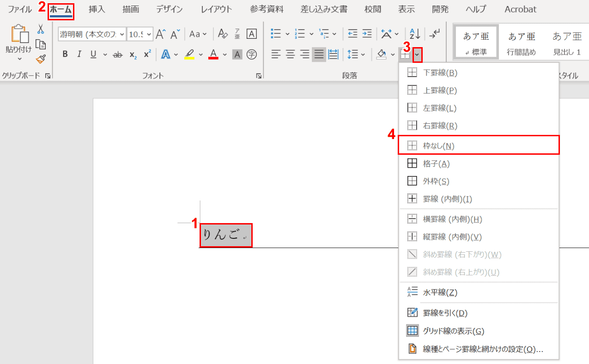
Task: Center align the text
Action: click(x=290, y=55)
